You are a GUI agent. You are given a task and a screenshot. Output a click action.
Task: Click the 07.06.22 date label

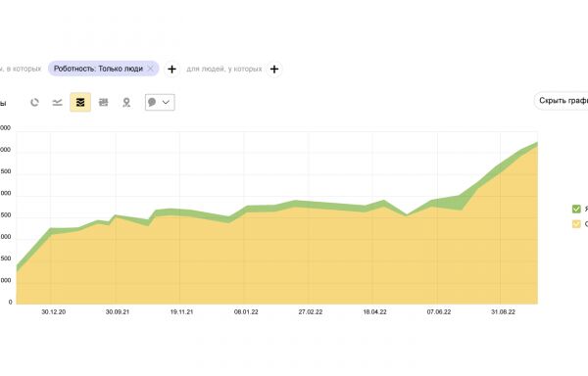click(439, 312)
